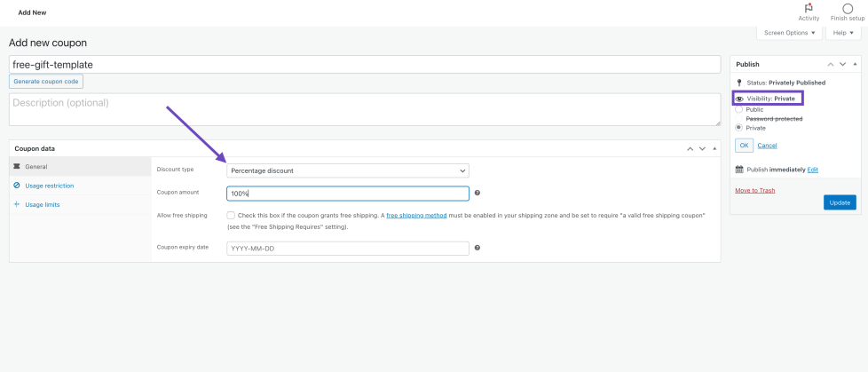Click the blue Update button
The height and width of the screenshot is (372, 868).
point(840,202)
